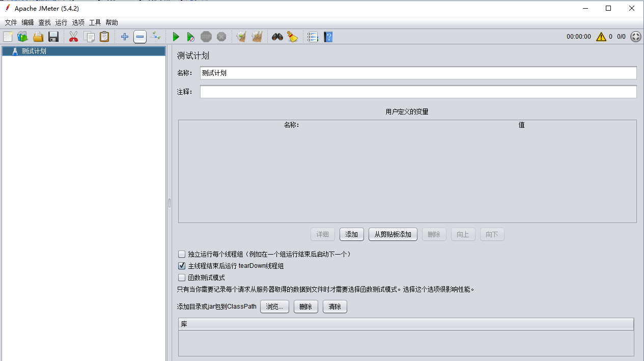Open the 查找 menu
Screen dimensions: 644x361
[x=44, y=22]
